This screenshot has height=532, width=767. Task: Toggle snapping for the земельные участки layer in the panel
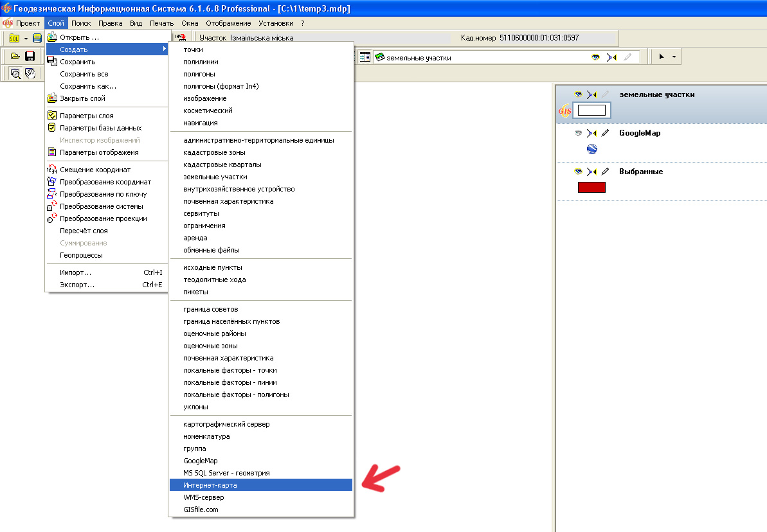592,94
